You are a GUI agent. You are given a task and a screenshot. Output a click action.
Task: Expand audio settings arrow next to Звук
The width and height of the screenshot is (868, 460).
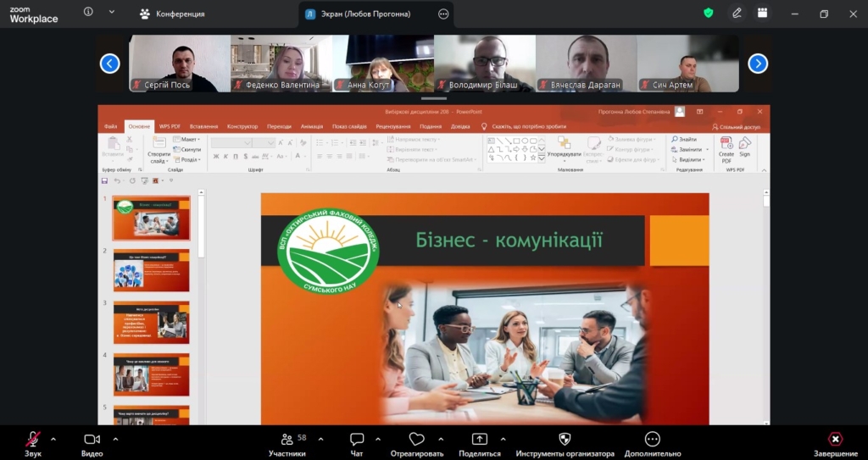[53, 439]
